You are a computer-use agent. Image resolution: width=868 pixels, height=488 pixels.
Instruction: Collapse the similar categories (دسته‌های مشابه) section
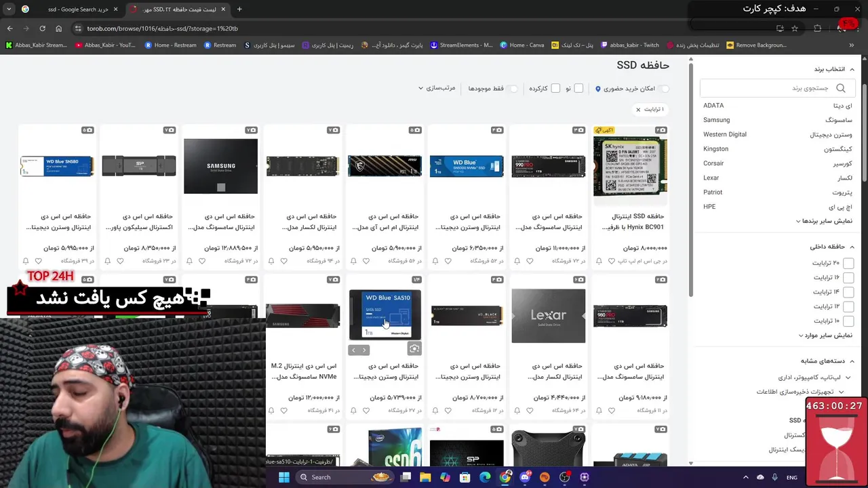tap(827, 361)
